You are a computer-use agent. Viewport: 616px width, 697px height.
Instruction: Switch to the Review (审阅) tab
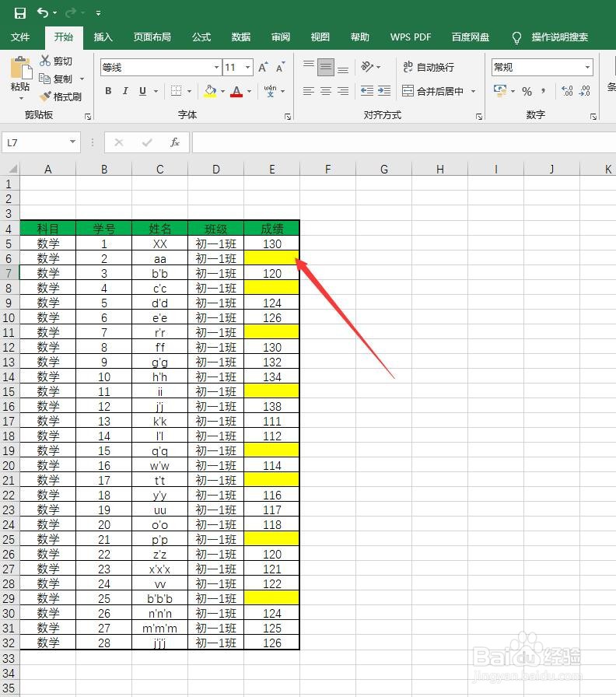tap(281, 37)
